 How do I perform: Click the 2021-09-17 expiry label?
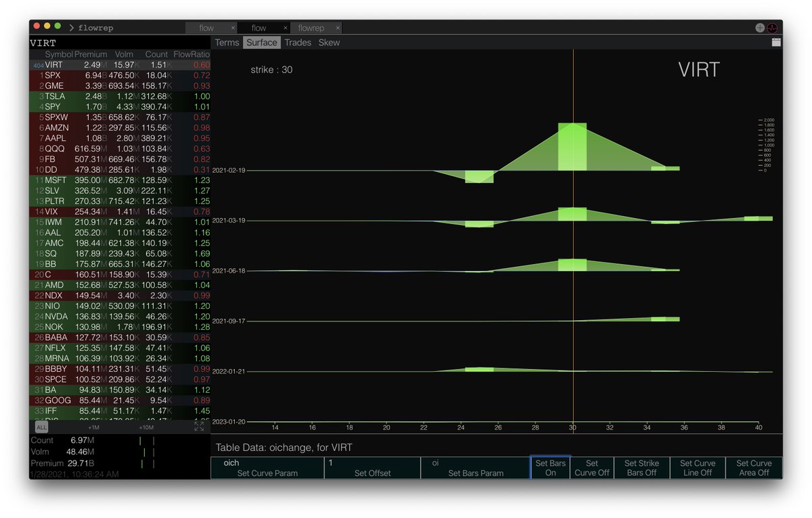point(229,321)
